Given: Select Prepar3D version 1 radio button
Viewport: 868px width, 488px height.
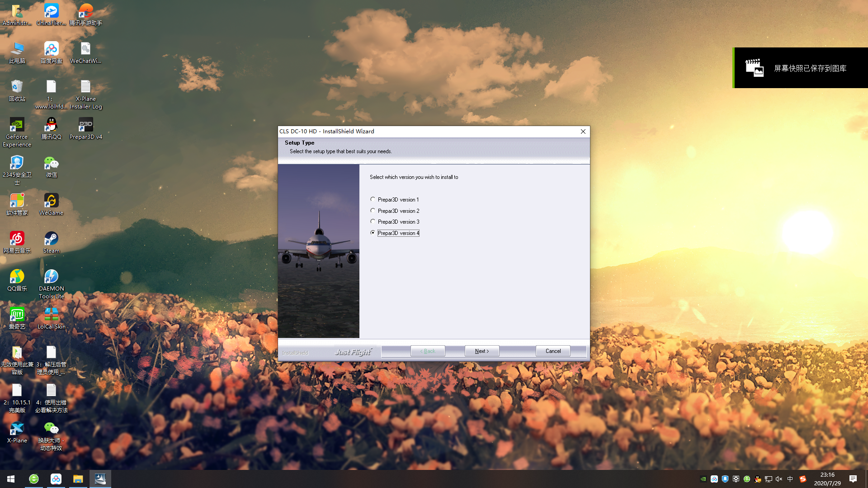Looking at the screenshot, I should 373,199.
